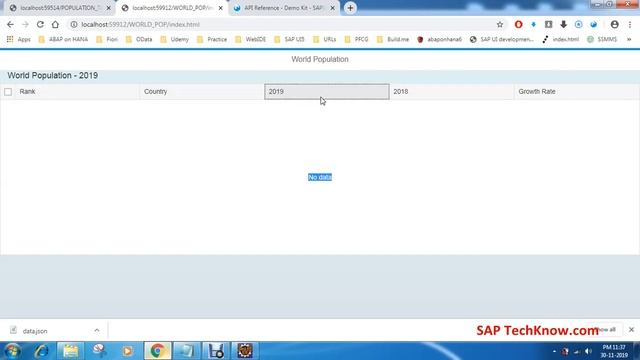
Task: Switch to Chrome in taskbar
Action: tap(157, 351)
